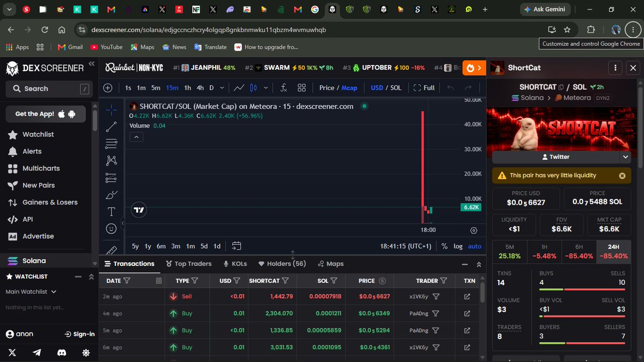This screenshot has height=362, width=644.
Task: Open the Main Watchlist dropdown
Action: (31, 292)
